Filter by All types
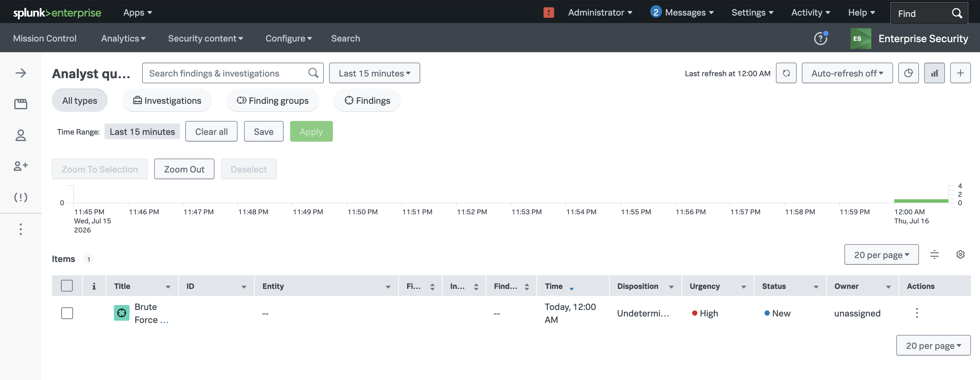The width and height of the screenshot is (980, 380). (80, 100)
